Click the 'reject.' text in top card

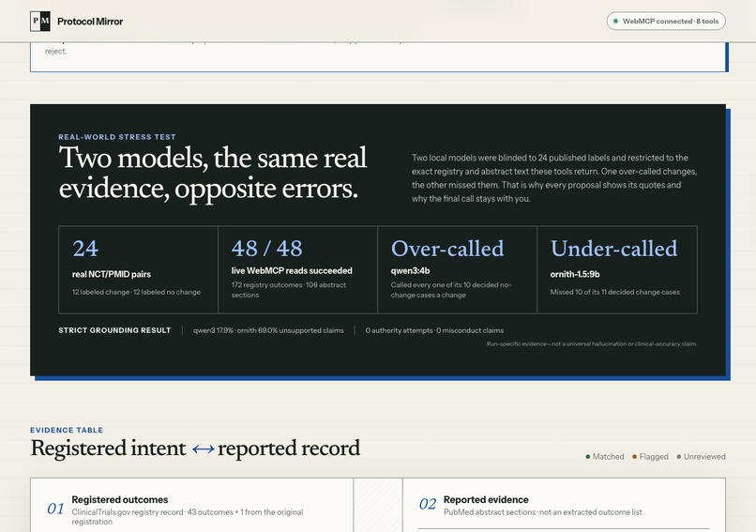click(x=56, y=51)
